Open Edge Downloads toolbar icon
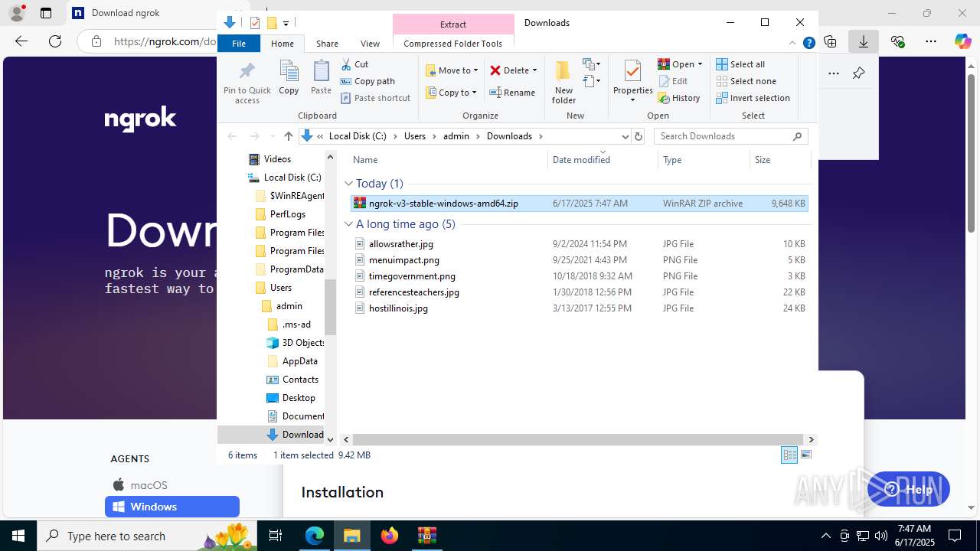Screen dimensions: 980x551 point(864,41)
